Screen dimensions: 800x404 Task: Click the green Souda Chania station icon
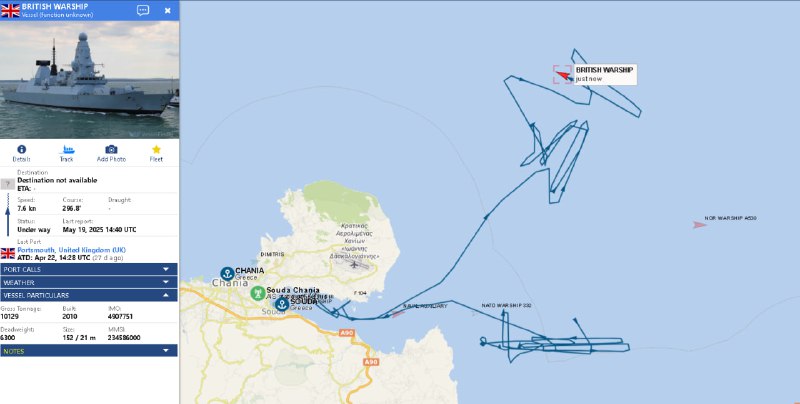click(258, 293)
